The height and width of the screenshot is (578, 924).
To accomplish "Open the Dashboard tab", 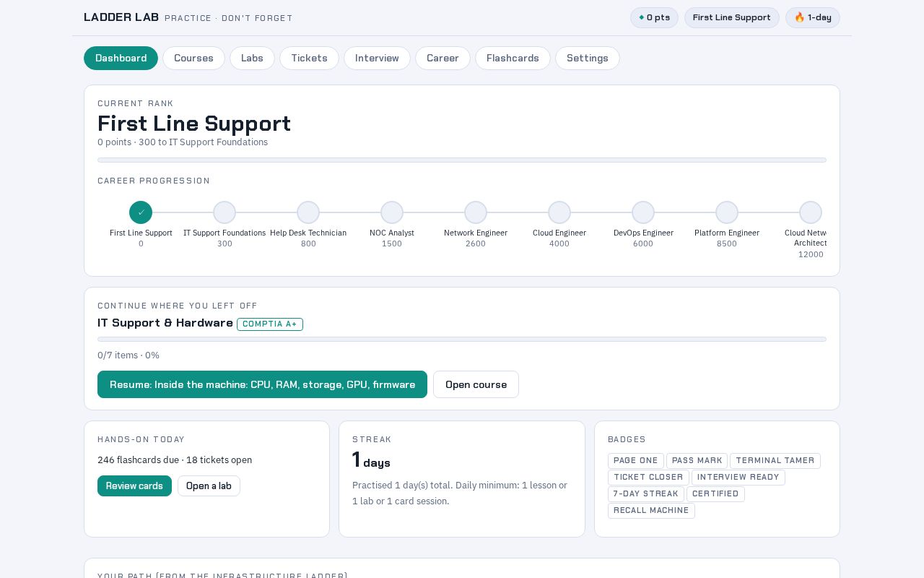I will [x=121, y=58].
